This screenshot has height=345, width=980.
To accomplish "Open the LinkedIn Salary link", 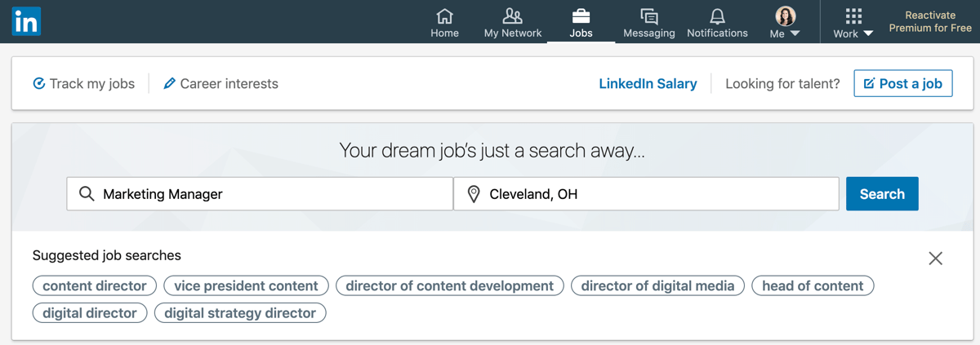I will point(648,83).
